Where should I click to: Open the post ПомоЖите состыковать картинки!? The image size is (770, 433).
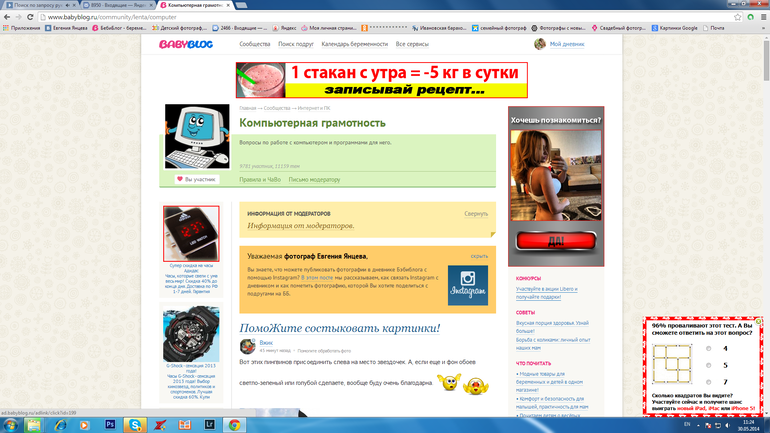tap(339, 328)
